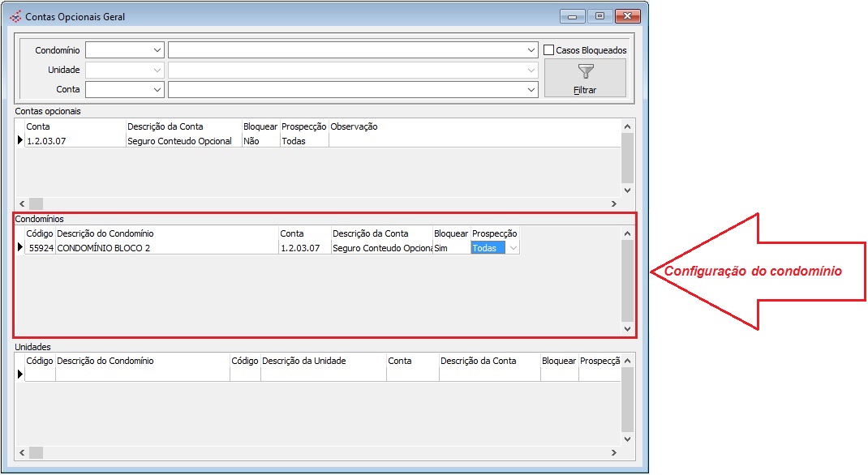Click the Bloquear cell showing Sim
Image resolution: width=868 pixels, height=475 pixels.
450,248
